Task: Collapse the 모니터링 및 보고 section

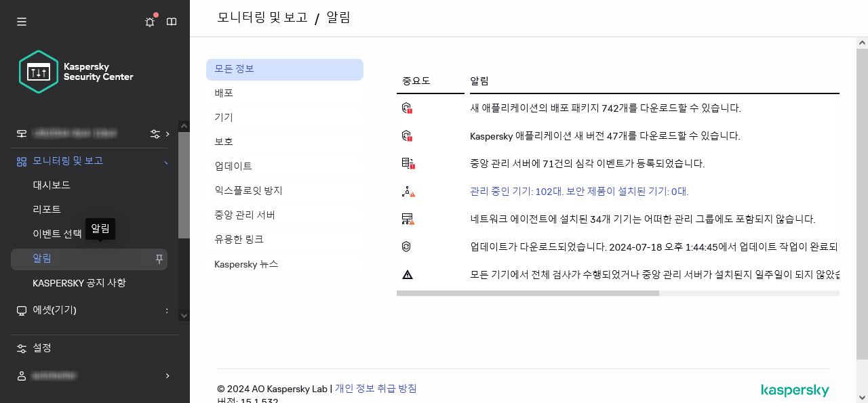Action: (x=165, y=161)
